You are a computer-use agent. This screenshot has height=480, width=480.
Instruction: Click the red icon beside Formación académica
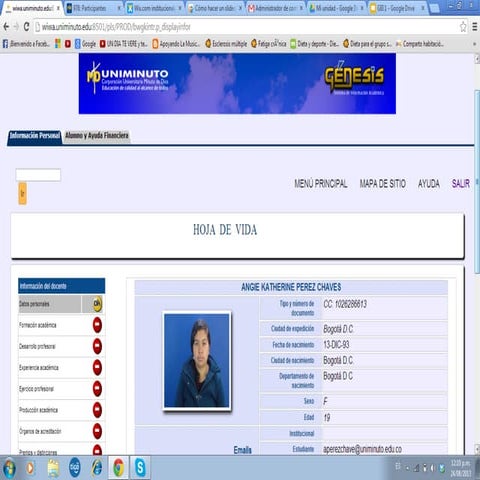(97, 325)
